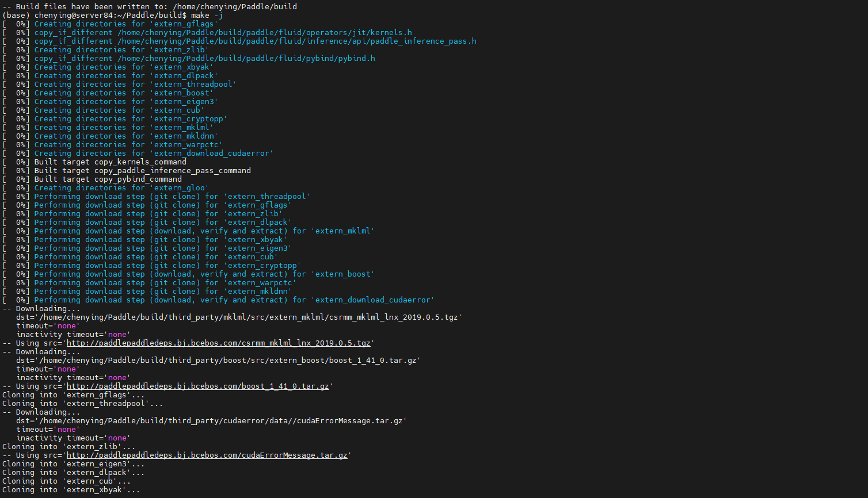Click 'Creating directories for extern_mklml' line

click(108, 127)
